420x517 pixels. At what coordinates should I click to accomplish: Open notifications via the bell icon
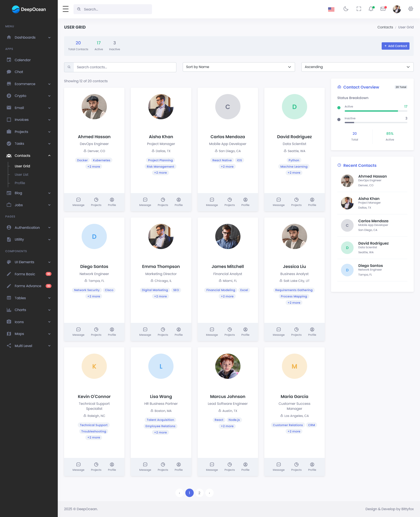371,9
